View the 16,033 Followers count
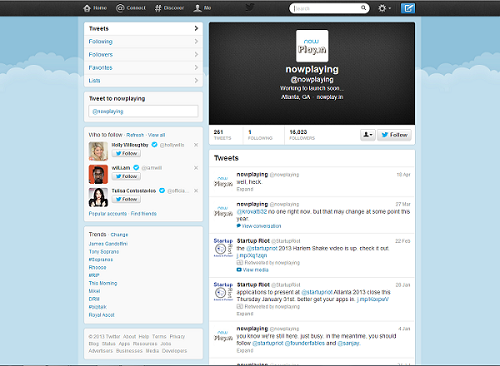The width and height of the screenshot is (500, 366). (302, 135)
